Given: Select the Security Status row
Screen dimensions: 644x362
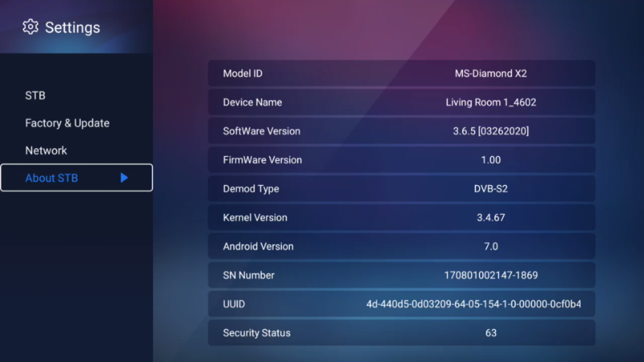Looking at the screenshot, I should [401, 333].
